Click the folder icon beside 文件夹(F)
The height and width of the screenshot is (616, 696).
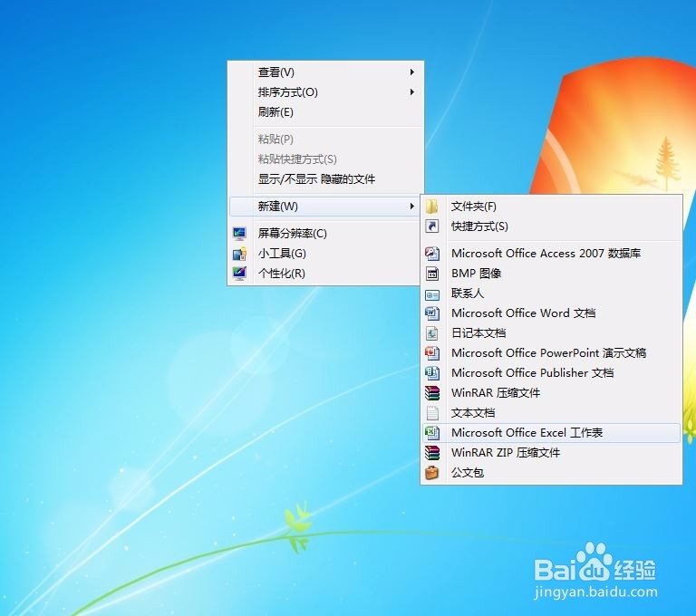coord(432,207)
